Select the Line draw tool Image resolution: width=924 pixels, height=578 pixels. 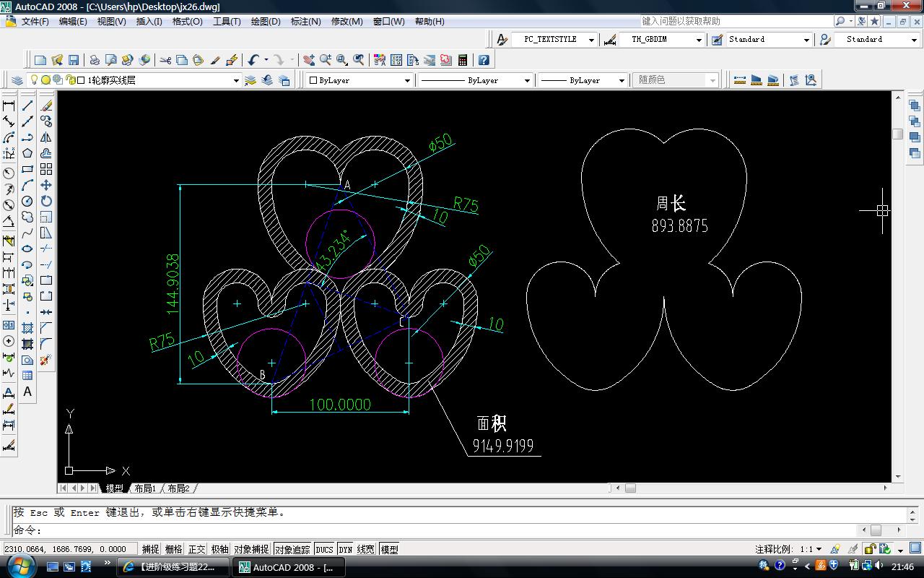tap(27, 105)
